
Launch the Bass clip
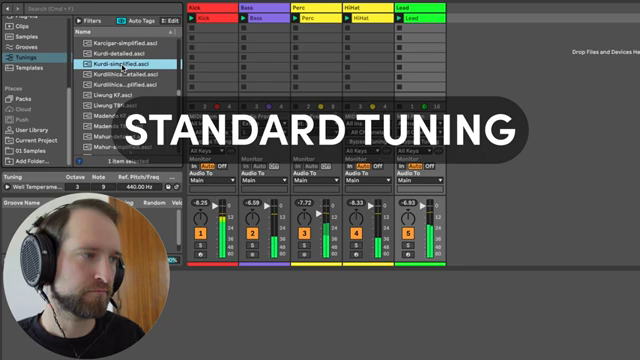(243, 18)
